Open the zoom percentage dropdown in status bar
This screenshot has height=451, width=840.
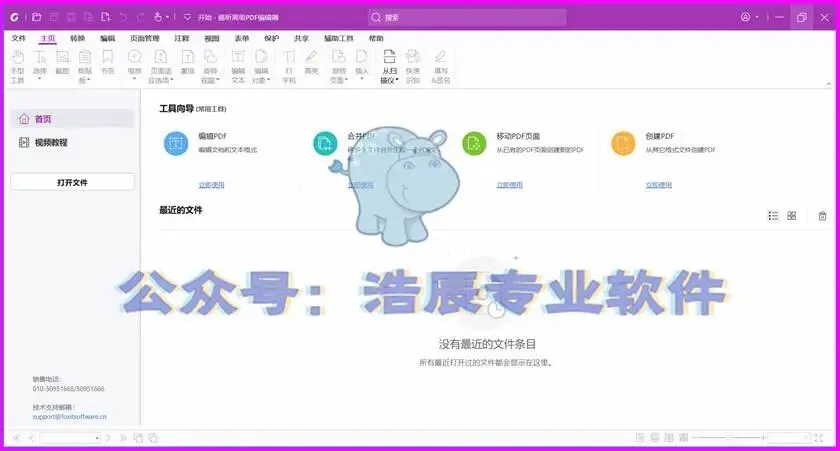(806, 438)
